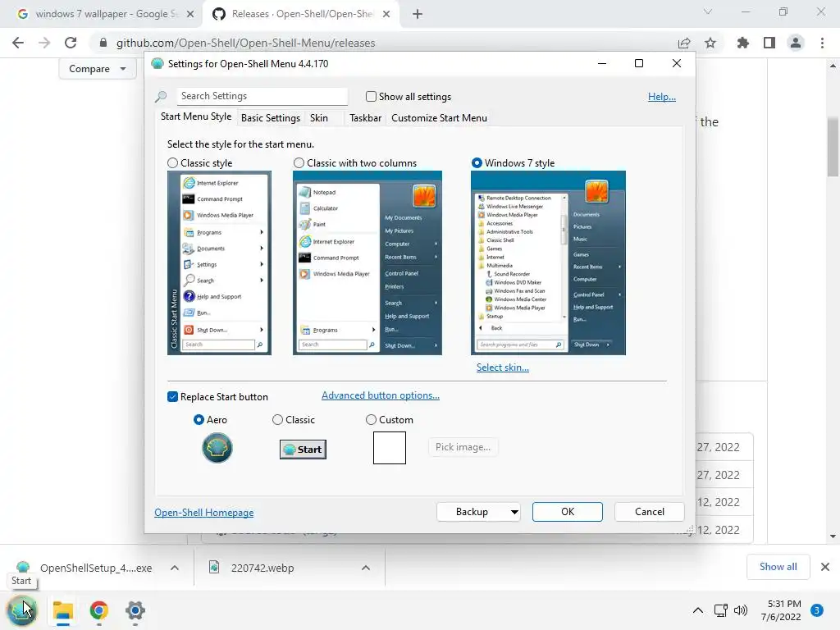
Task: Open Advanced button options link
Action: 381,395
